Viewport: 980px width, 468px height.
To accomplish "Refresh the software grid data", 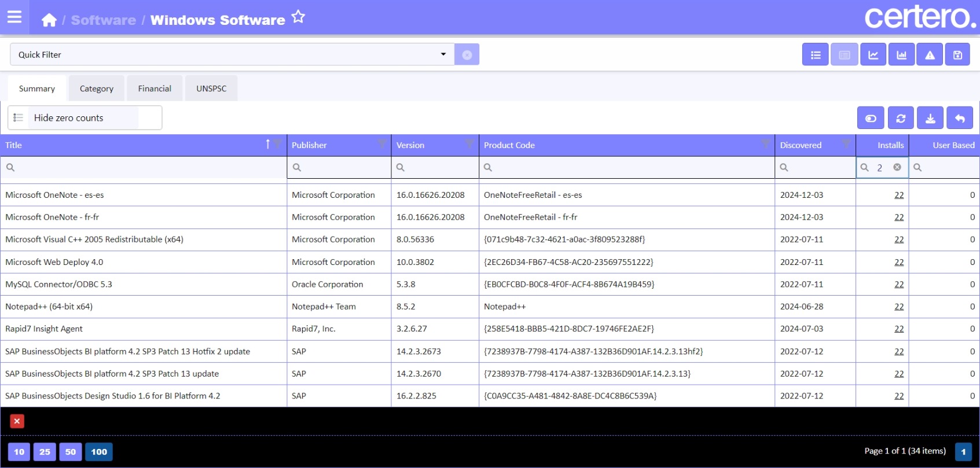I will (901, 118).
